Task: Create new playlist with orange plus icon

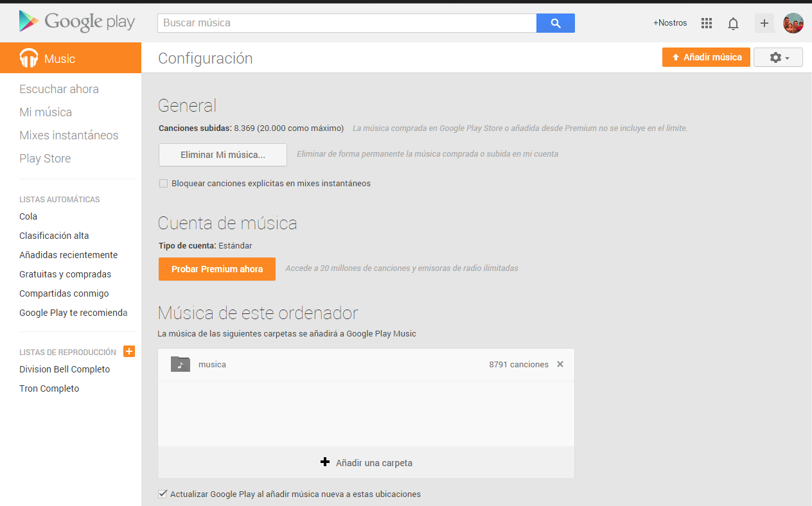Action: pyautogui.click(x=129, y=351)
